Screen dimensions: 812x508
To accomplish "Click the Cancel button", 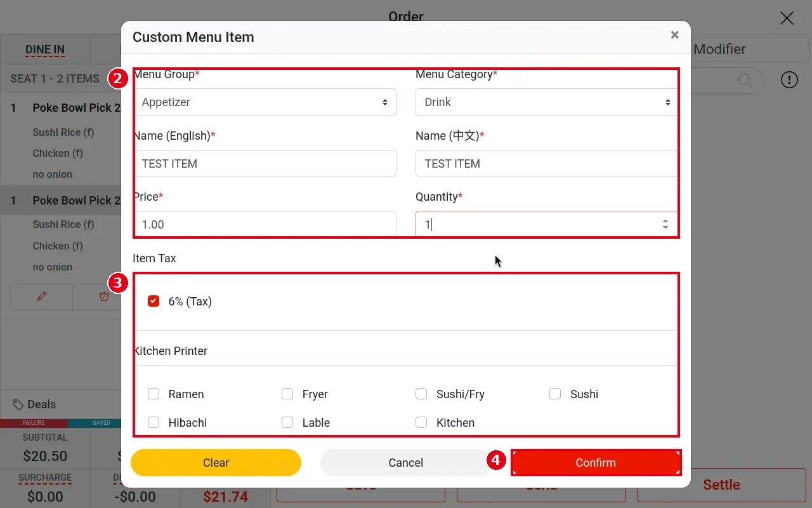I will (x=405, y=462).
